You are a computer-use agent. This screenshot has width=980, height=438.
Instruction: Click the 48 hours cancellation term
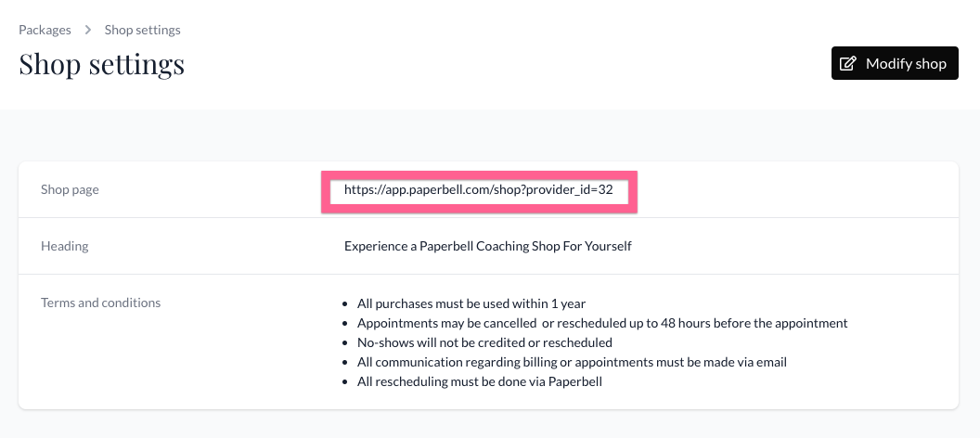point(602,323)
